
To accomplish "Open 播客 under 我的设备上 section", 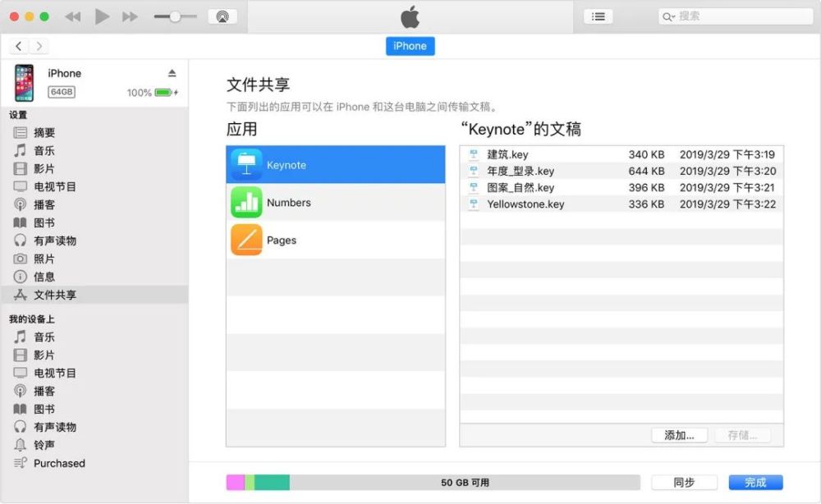I will pyautogui.click(x=94, y=391).
